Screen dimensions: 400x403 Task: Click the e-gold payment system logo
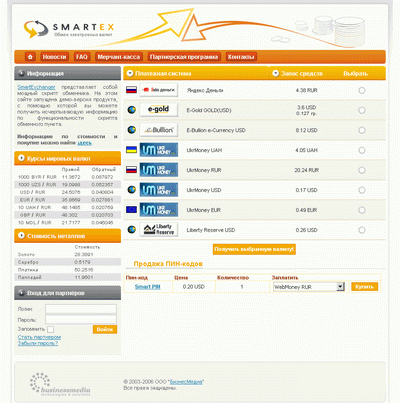point(158,110)
